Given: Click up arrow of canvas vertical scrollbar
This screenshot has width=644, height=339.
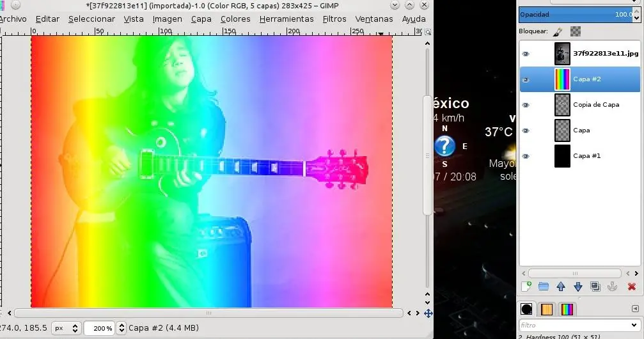Looking at the screenshot, I should click(x=427, y=43).
